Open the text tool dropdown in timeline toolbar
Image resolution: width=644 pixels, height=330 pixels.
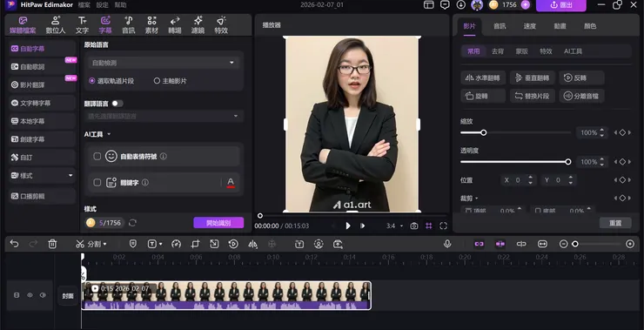pos(160,244)
